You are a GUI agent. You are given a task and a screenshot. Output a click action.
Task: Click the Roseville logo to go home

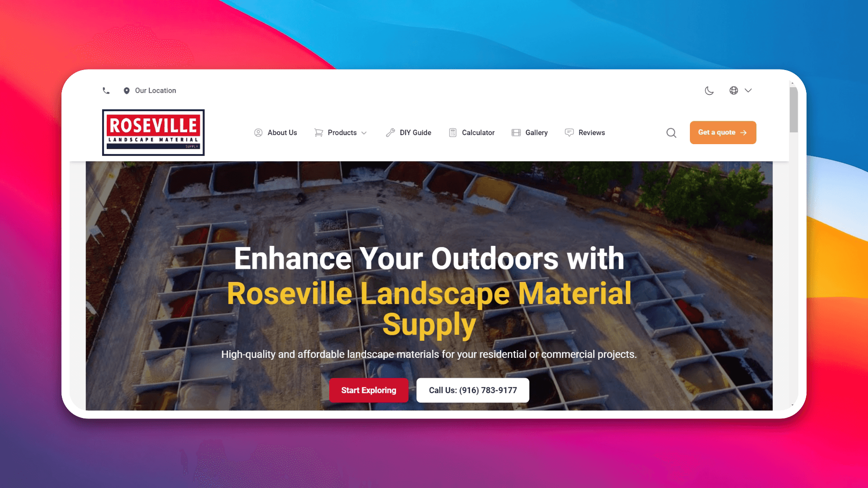[x=153, y=132]
